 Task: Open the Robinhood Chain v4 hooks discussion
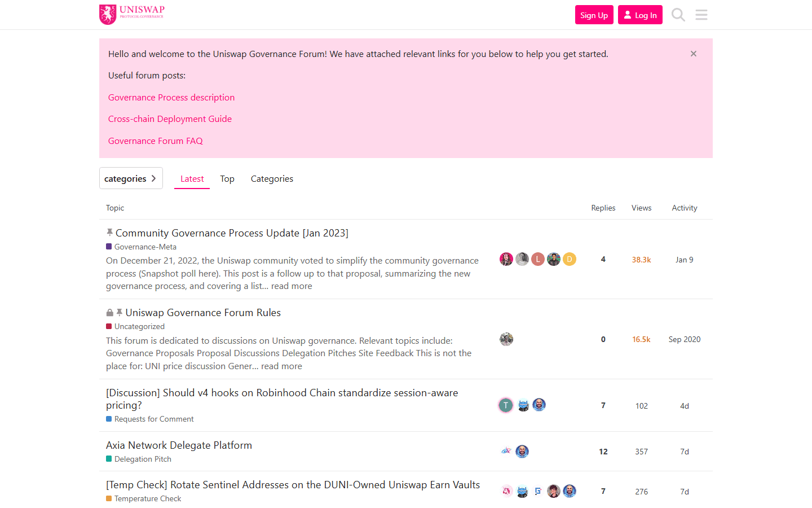pyautogui.click(x=282, y=399)
